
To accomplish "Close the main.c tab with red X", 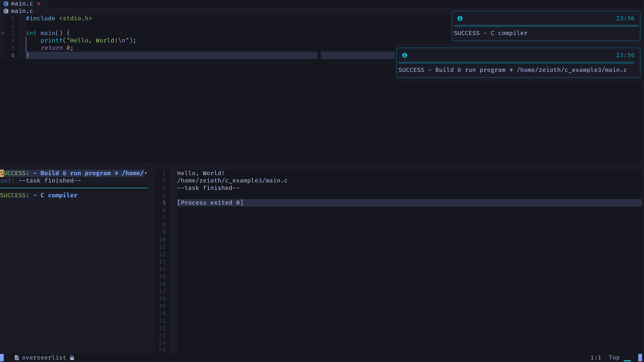I will point(39,4).
